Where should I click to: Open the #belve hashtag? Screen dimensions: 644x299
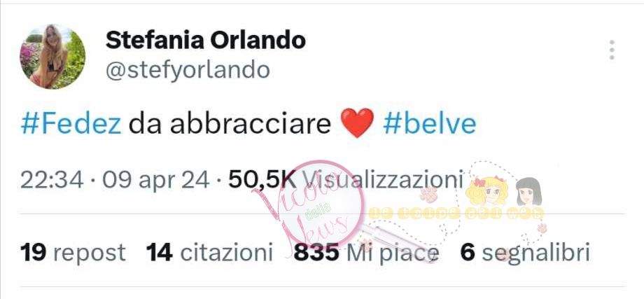pyautogui.click(x=430, y=124)
